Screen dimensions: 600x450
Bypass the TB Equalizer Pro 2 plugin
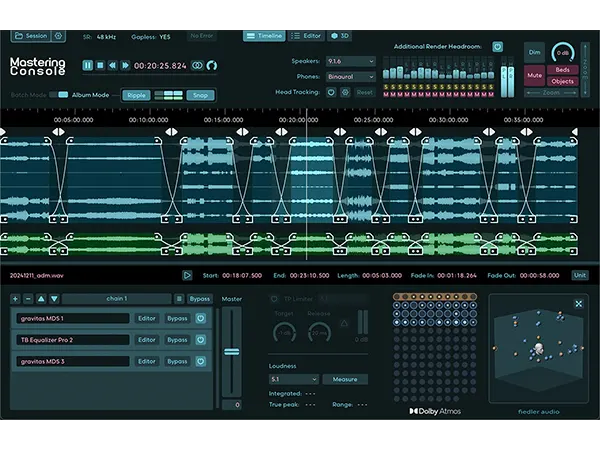coord(177,340)
